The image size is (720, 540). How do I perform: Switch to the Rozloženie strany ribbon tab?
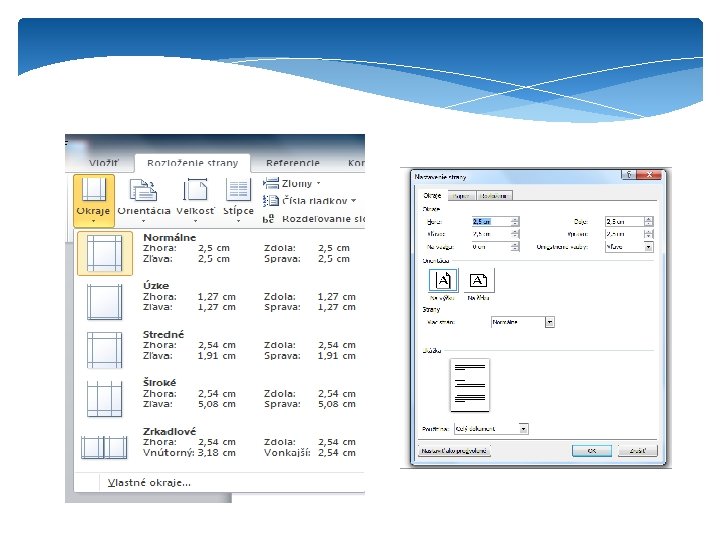pos(192,163)
